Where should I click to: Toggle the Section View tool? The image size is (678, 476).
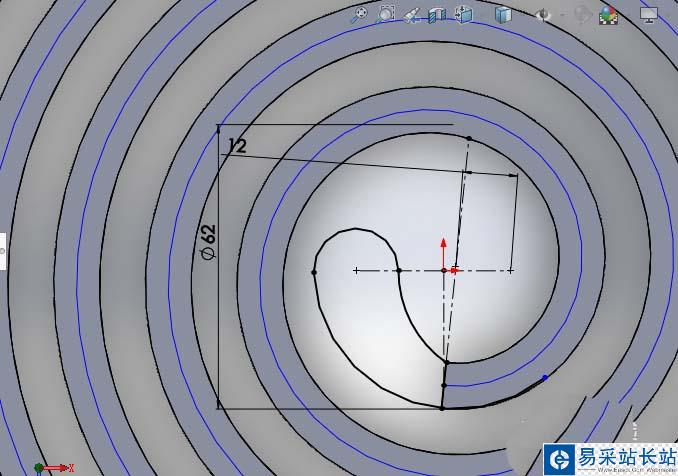click(x=437, y=16)
